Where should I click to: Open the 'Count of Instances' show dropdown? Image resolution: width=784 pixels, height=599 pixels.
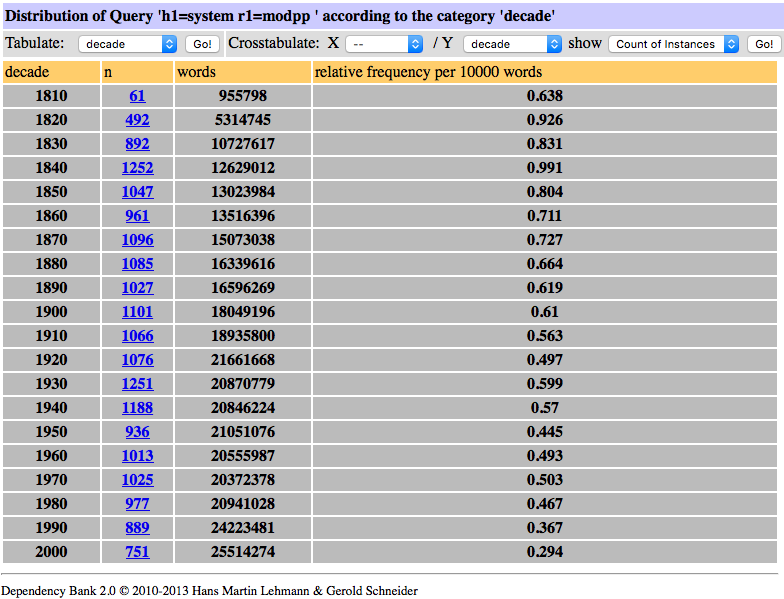pyautogui.click(x=673, y=44)
